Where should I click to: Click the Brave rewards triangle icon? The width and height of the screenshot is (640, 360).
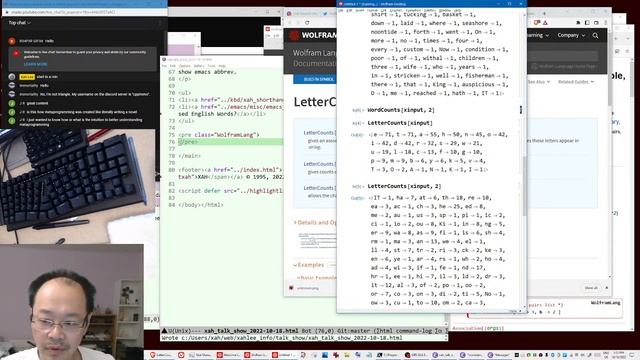(545, 23)
